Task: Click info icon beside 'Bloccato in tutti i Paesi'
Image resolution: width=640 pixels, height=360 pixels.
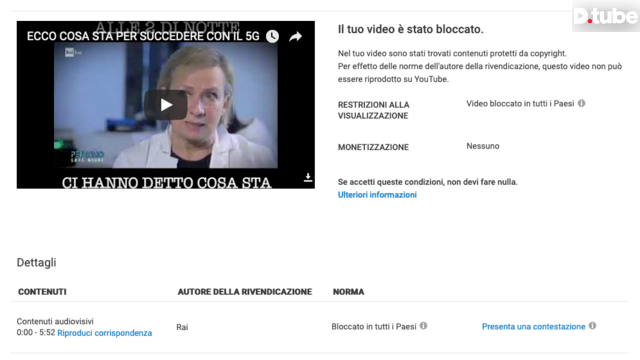Action: [x=424, y=326]
